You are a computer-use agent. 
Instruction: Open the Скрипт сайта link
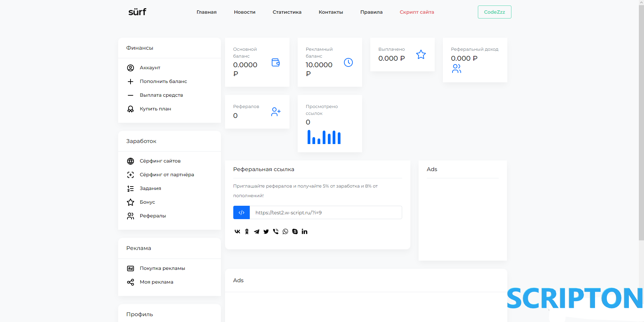[x=417, y=12]
